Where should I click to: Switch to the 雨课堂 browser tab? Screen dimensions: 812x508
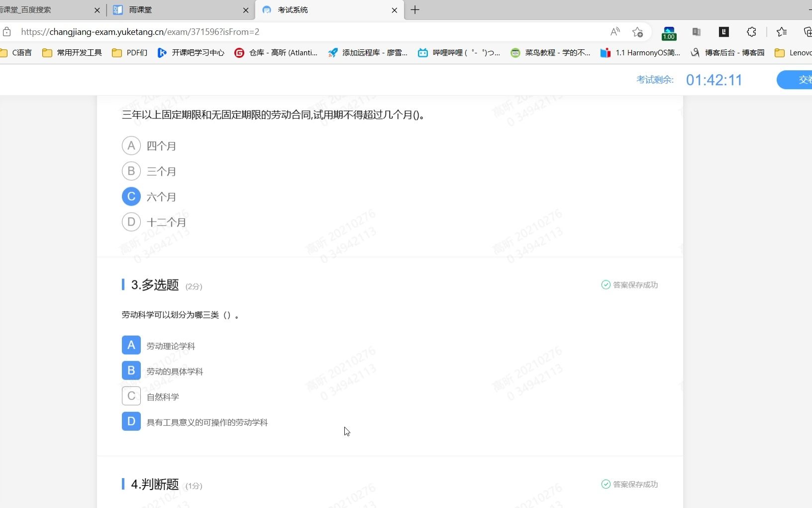[x=181, y=10]
